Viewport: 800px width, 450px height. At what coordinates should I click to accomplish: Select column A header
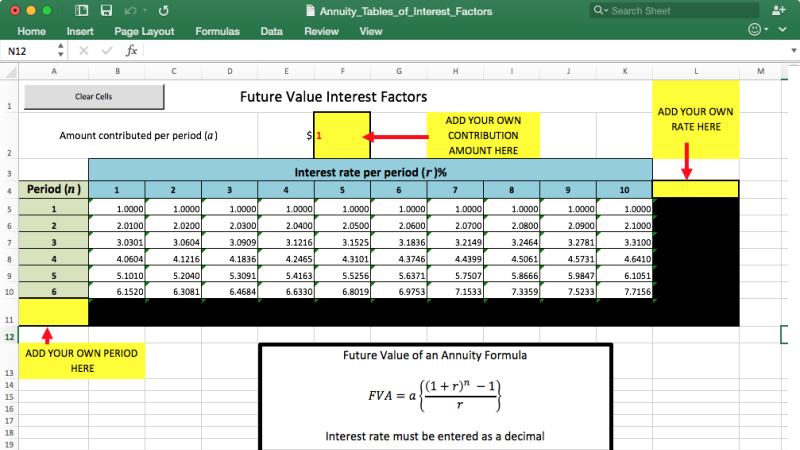(54, 71)
